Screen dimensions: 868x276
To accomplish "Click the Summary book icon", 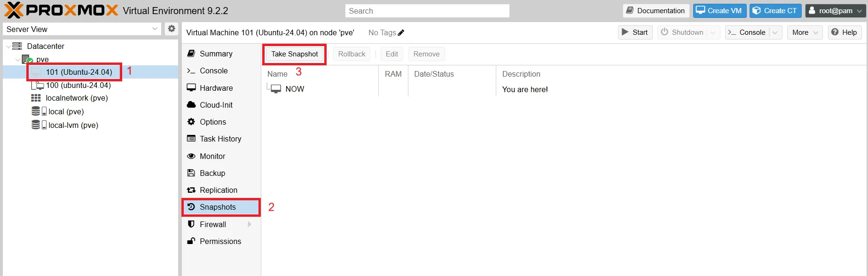I will (191, 54).
